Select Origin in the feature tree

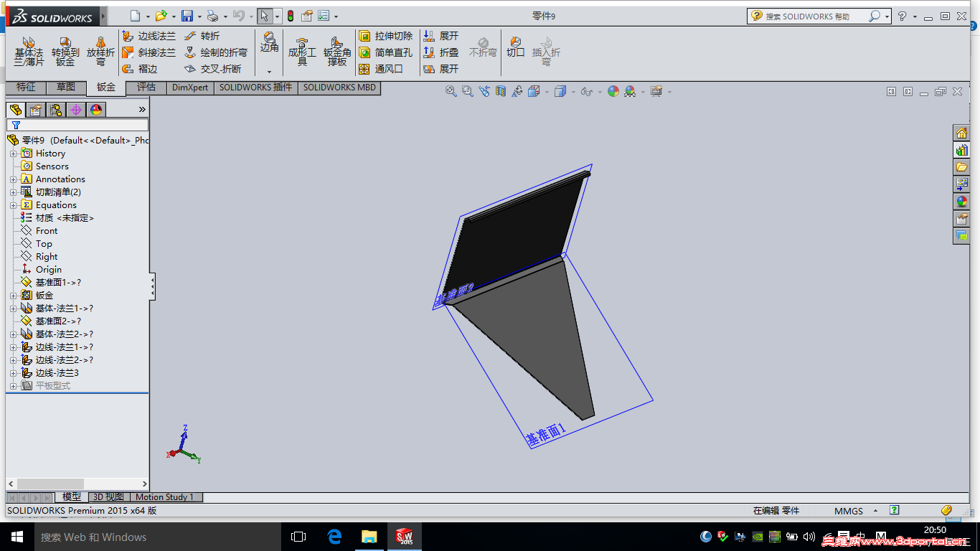pos(49,270)
